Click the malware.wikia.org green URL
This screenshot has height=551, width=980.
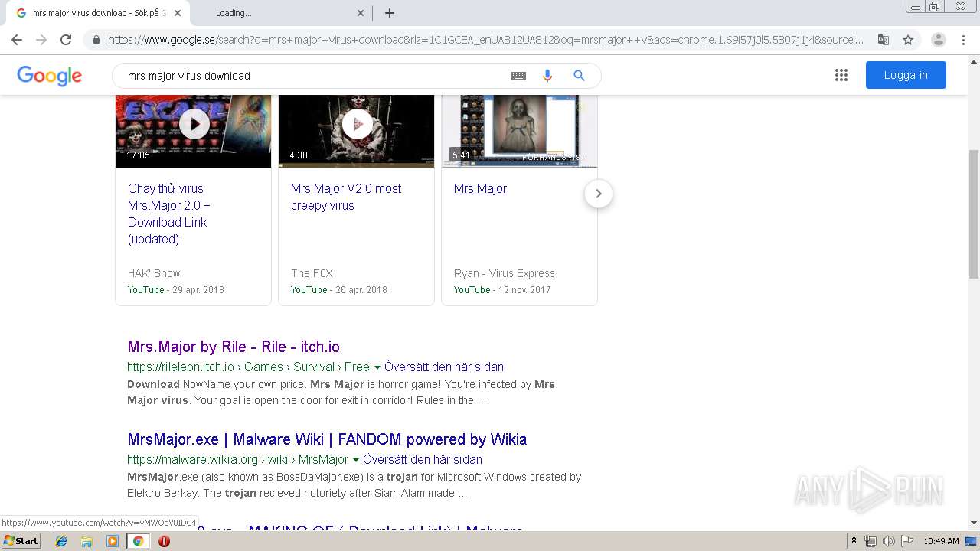237,459
